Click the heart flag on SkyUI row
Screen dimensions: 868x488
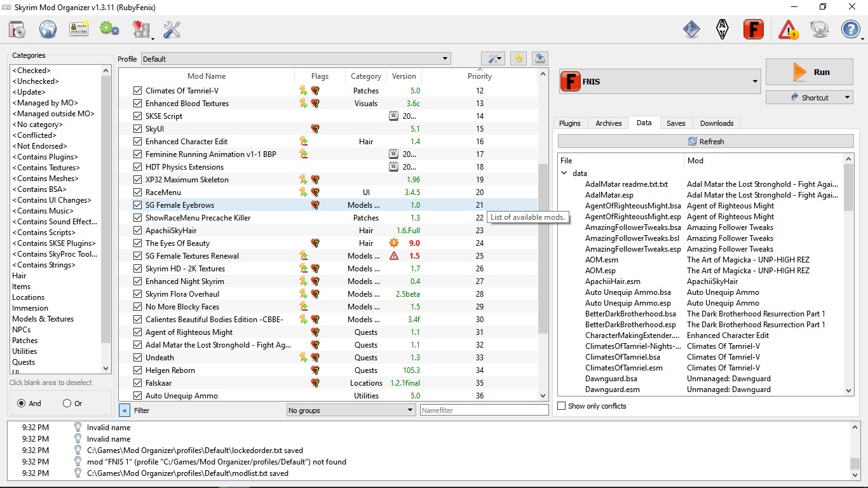315,129
